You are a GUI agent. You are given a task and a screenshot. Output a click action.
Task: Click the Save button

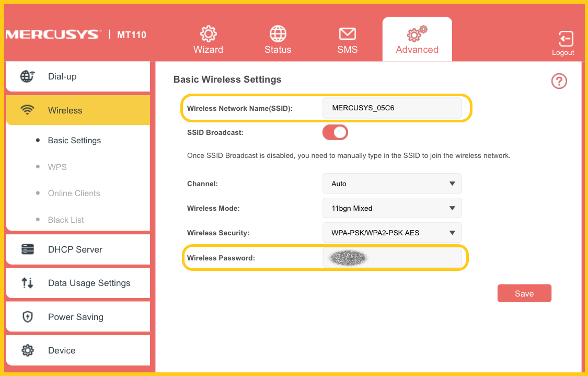point(524,293)
